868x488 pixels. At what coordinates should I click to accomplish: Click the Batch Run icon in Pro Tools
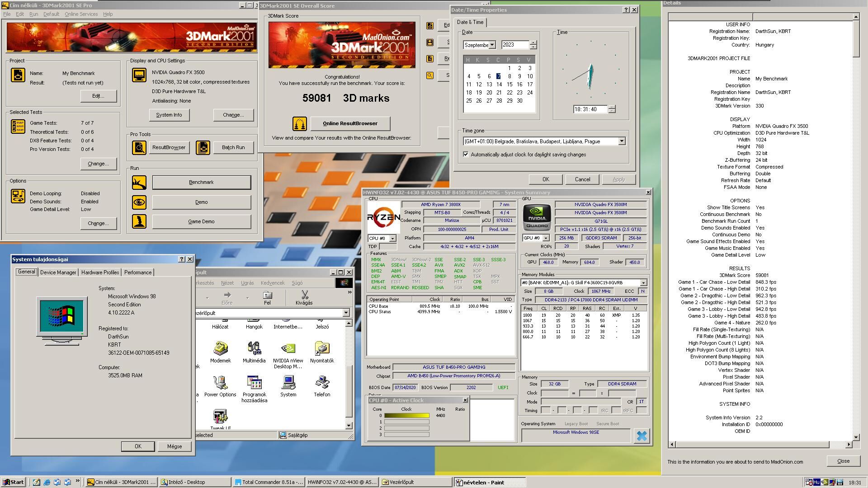pos(203,147)
